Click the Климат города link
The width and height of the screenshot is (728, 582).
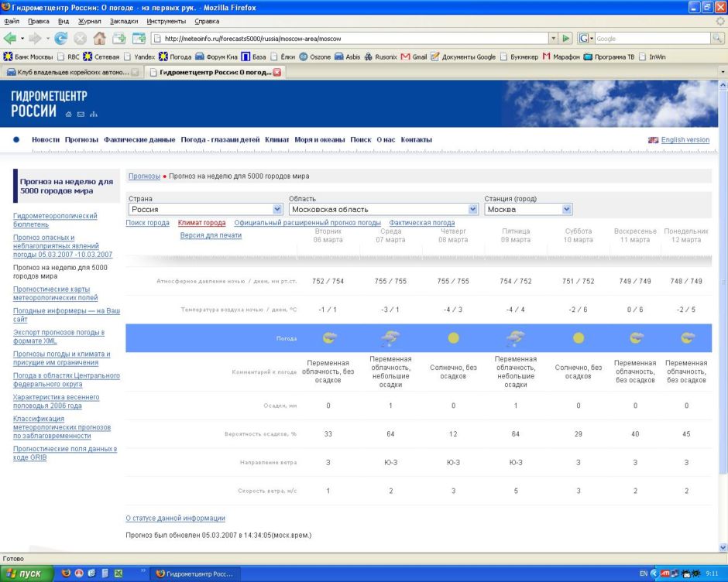201,223
